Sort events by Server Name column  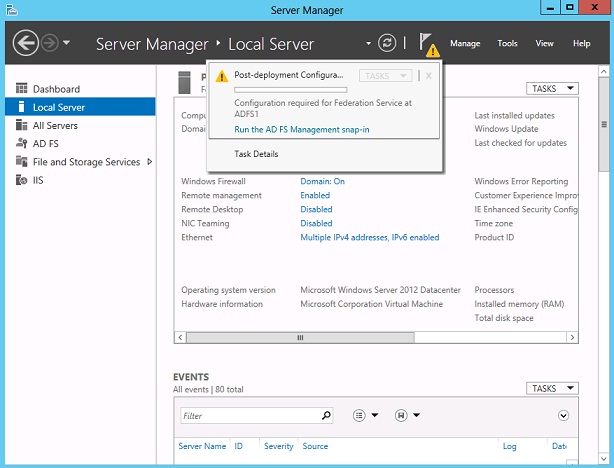coord(202,446)
